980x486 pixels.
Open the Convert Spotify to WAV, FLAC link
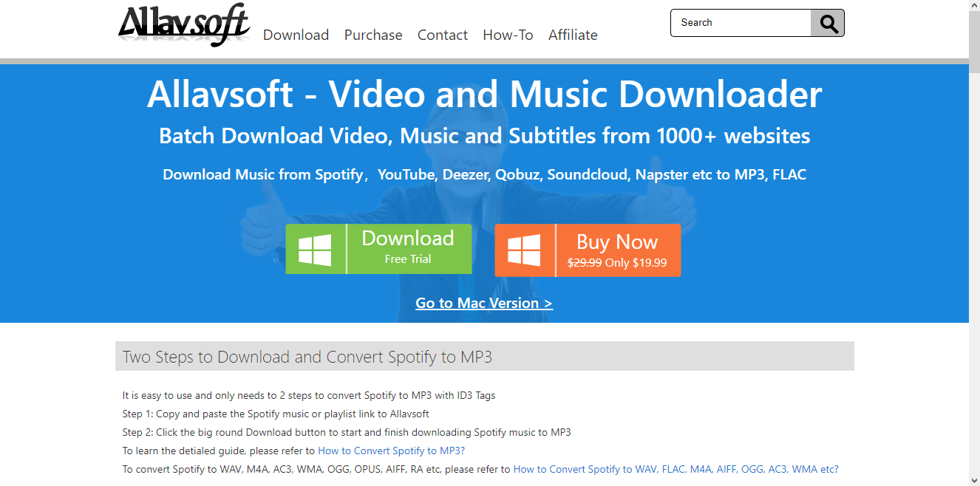pyautogui.click(x=676, y=469)
